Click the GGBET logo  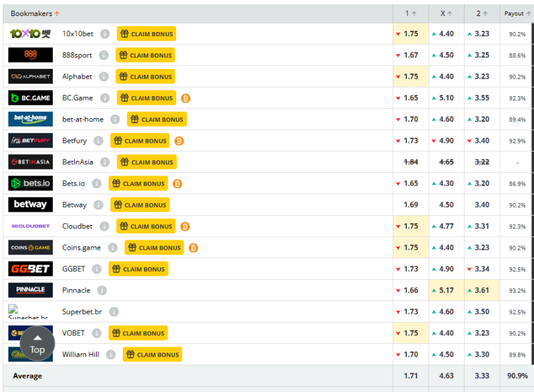[x=30, y=269]
